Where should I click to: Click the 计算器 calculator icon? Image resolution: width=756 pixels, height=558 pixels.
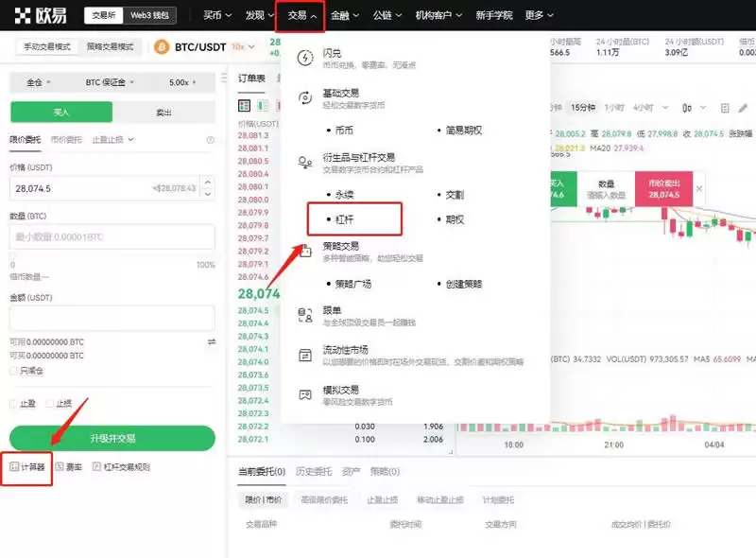coord(14,467)
